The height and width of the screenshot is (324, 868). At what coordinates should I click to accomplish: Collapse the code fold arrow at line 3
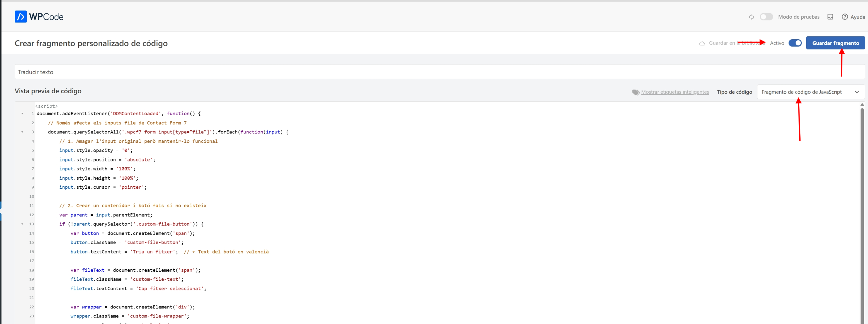(22, 132)
